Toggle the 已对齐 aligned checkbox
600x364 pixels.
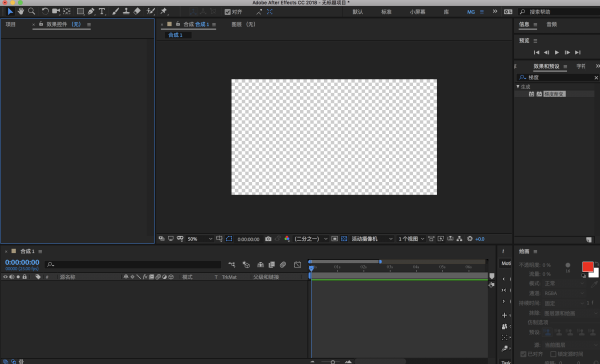click(x=523, y=354)
